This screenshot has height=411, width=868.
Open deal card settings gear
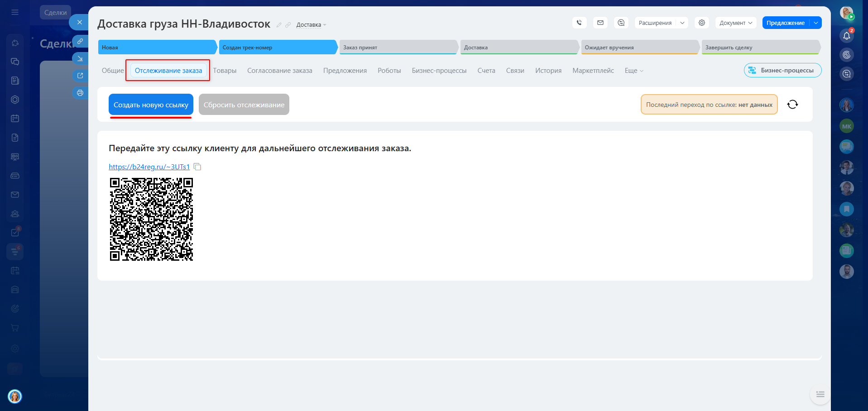click(x=702, y=23)
